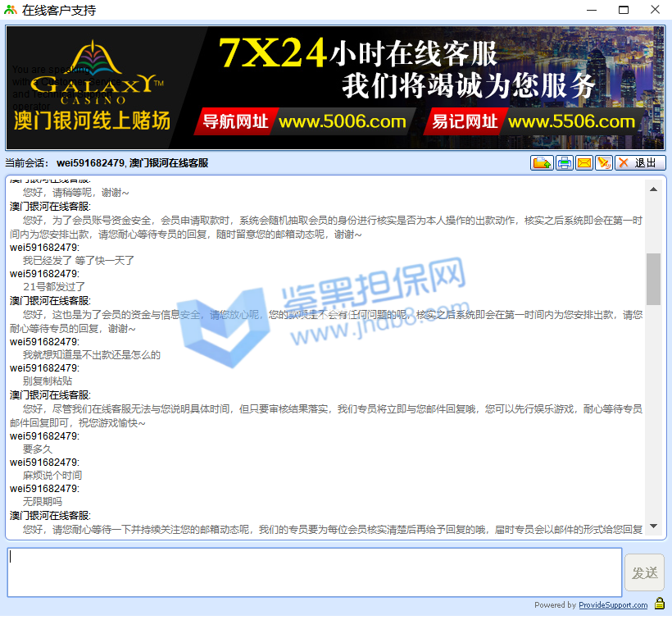Click the yellow security padlock icon
Image resolution: width=672 pixels, height=620 pixels.
[659, 604]
